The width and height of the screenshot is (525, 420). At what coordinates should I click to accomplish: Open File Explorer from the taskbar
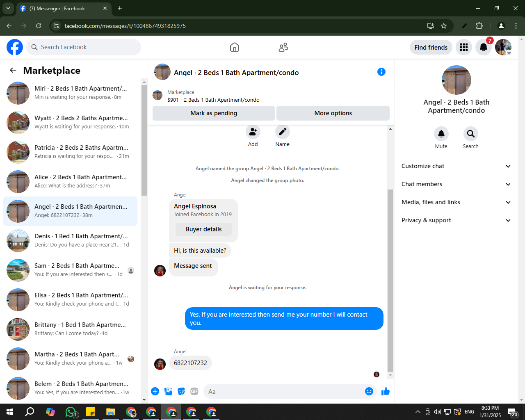click(x=111, y=412)
